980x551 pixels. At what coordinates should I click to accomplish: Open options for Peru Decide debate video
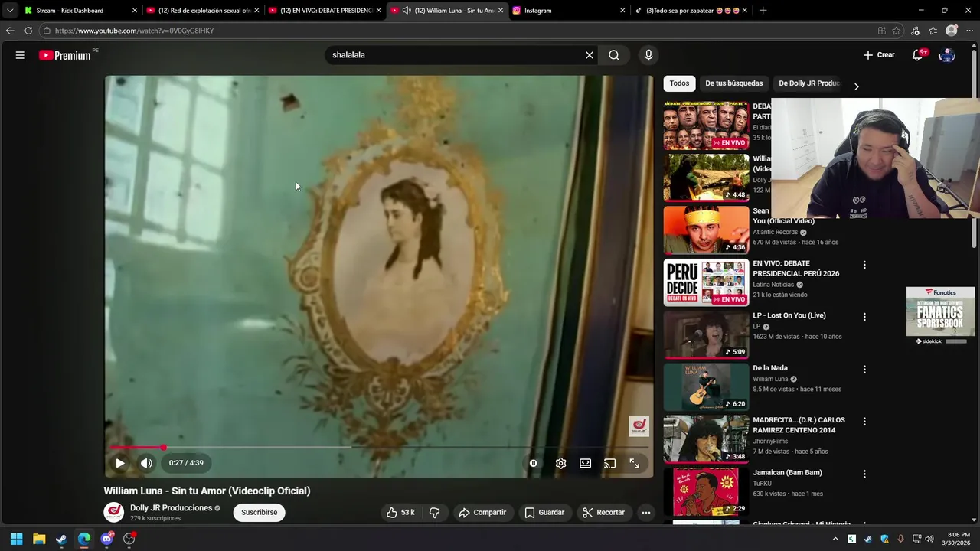click(x=864, y=265)
